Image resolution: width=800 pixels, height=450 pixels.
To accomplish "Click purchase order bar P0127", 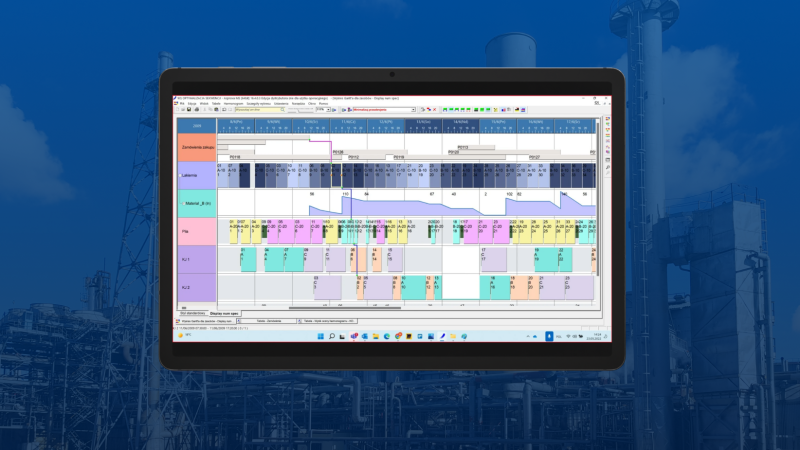I will pyautogui.click(x=535, y=157).
